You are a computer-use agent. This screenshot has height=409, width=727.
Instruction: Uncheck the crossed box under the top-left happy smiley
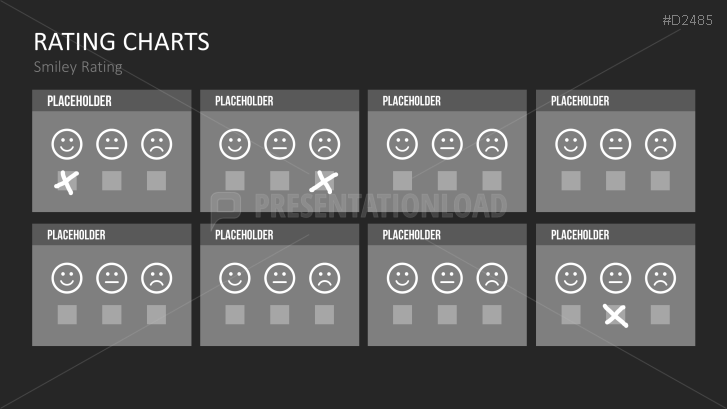click(67, 181)
